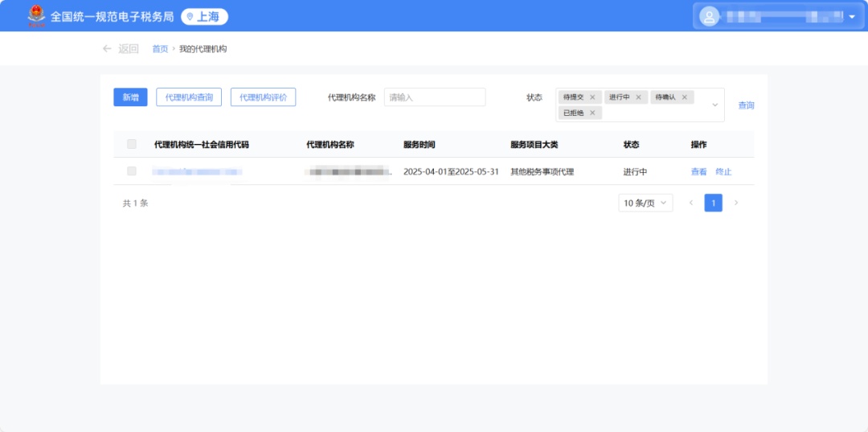This screenshot has width=868, height=432.
Task: Remove the 待提交 status tag
Action: 592,97
